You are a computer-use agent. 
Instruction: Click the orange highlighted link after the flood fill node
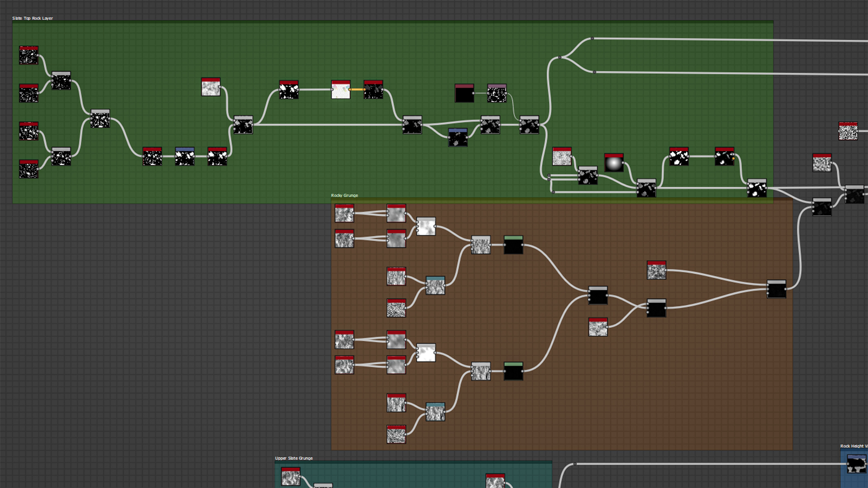click(357, 89)
